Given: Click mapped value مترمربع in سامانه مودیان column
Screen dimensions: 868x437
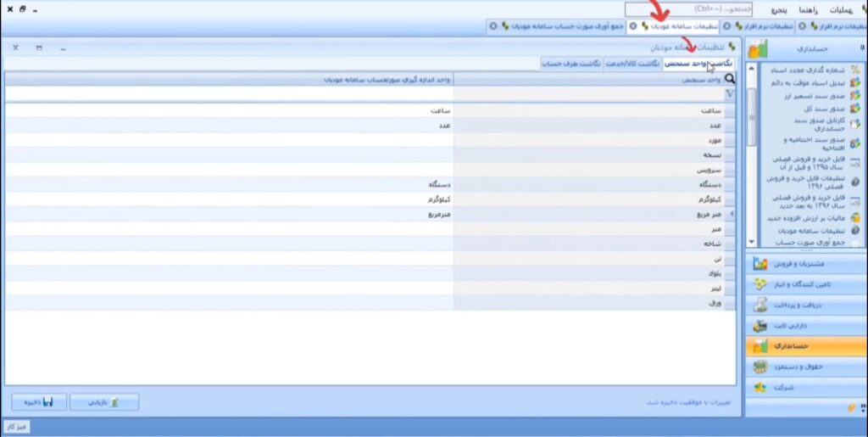Looking at the screenshot, I should [x=438, y=214].
